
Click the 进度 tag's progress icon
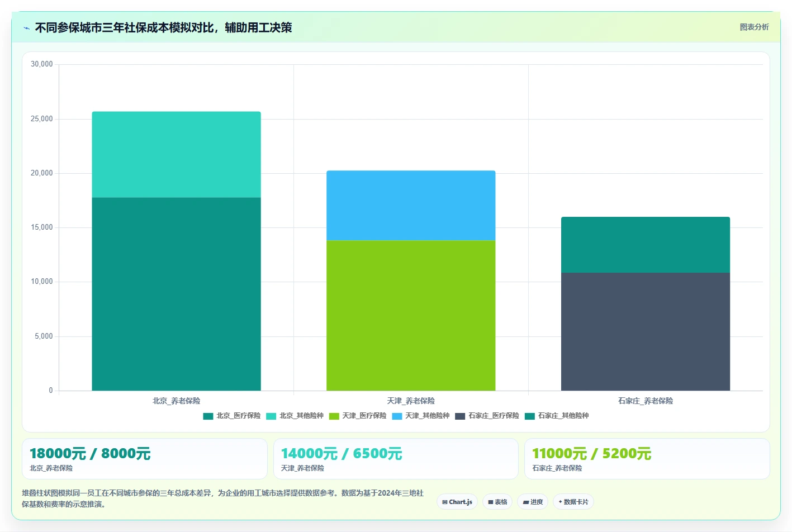pyautogui.click(x=526, y=502)
